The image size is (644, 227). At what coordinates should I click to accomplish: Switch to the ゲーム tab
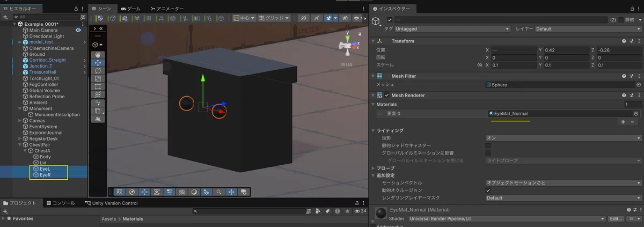click(x=130, y=9)
